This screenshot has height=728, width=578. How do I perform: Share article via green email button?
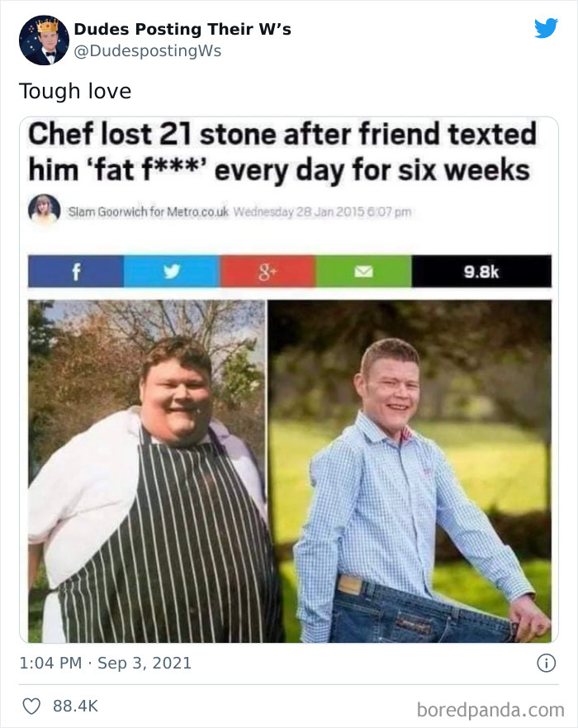363,271
